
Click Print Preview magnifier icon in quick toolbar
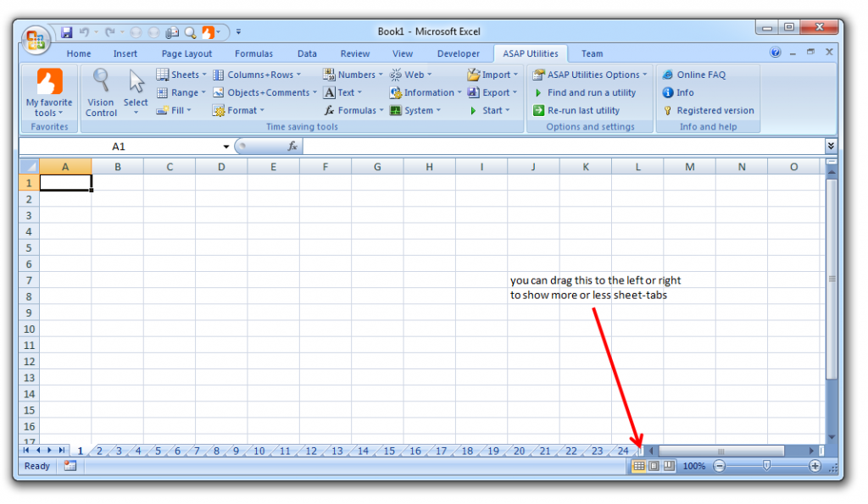pyautogui.click(x=190, y=32)
